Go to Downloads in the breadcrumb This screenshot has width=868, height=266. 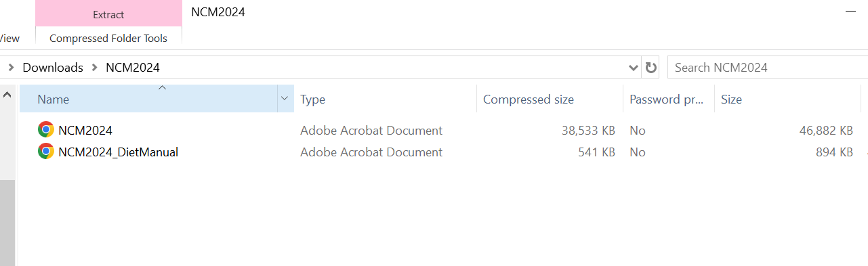53,68
